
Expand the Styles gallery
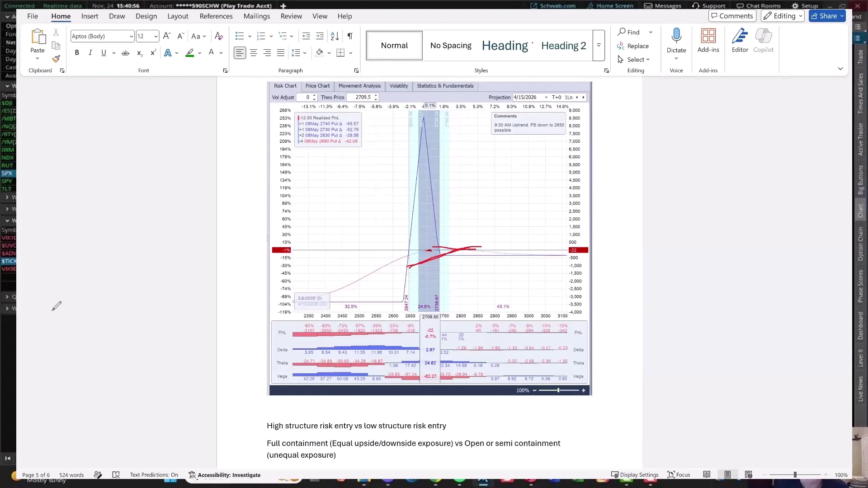tap(599, 45)
